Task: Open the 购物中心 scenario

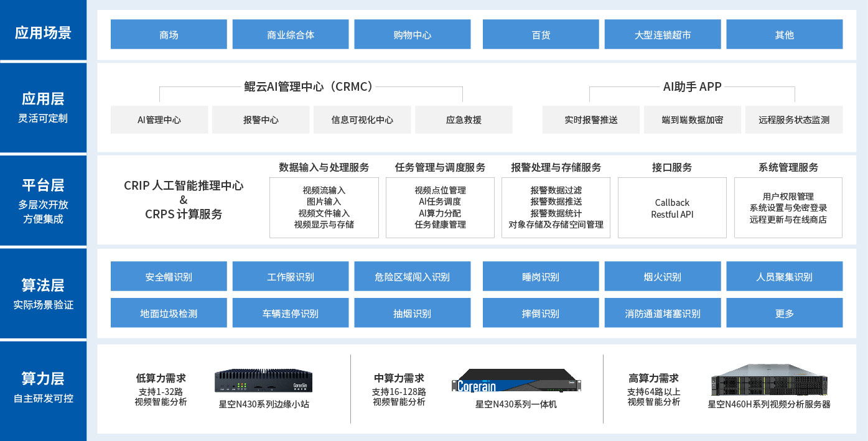Action: tap(412, 34)
